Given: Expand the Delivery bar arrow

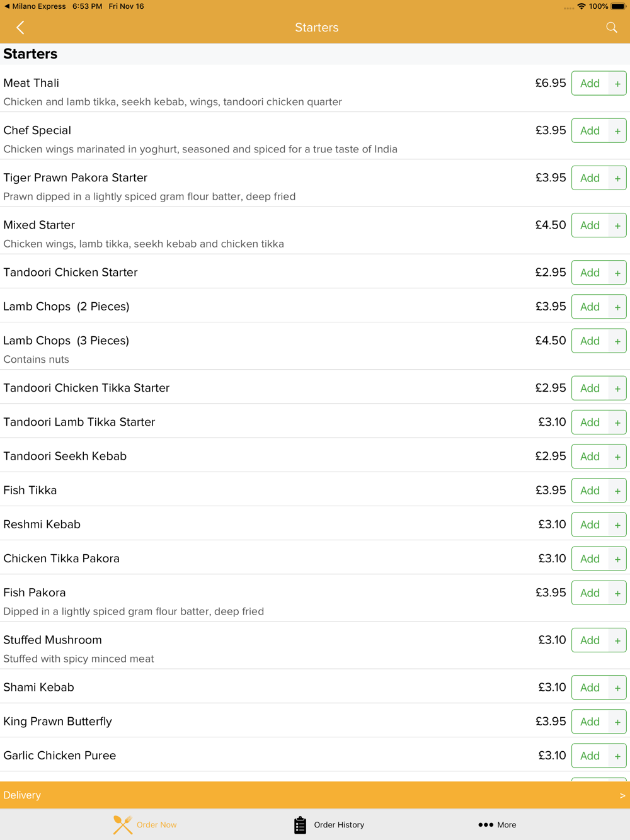Looking at the screenshot, I should [x=622, y=795].
